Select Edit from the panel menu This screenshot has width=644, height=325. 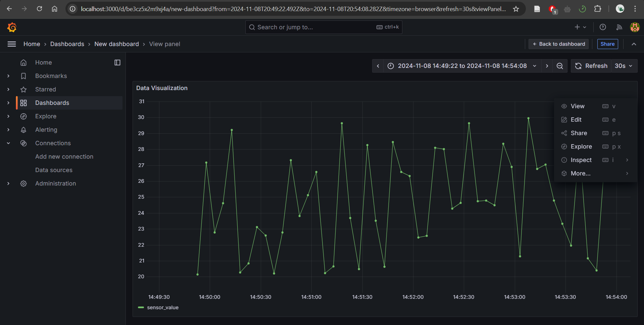575,120
